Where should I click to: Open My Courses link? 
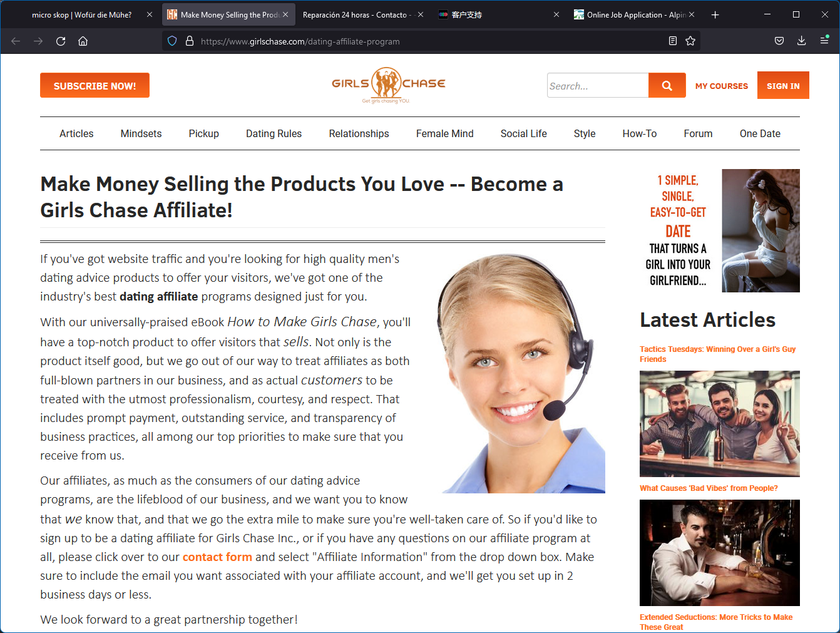722,86
